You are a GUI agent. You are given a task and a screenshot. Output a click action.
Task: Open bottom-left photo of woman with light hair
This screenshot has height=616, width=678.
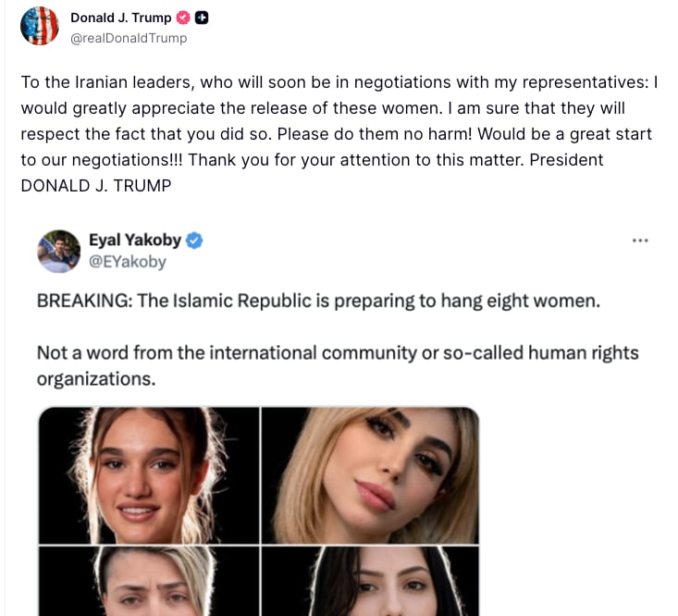coord(149,581)
